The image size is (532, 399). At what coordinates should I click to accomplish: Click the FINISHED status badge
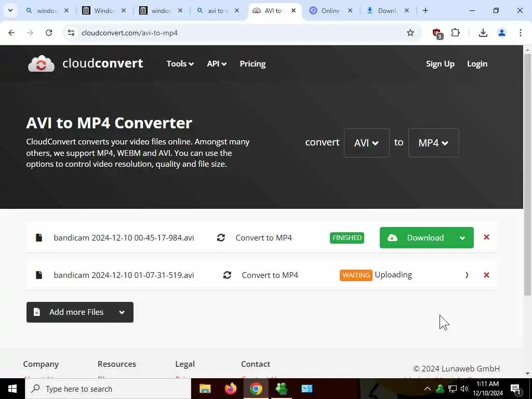(347, 238)
